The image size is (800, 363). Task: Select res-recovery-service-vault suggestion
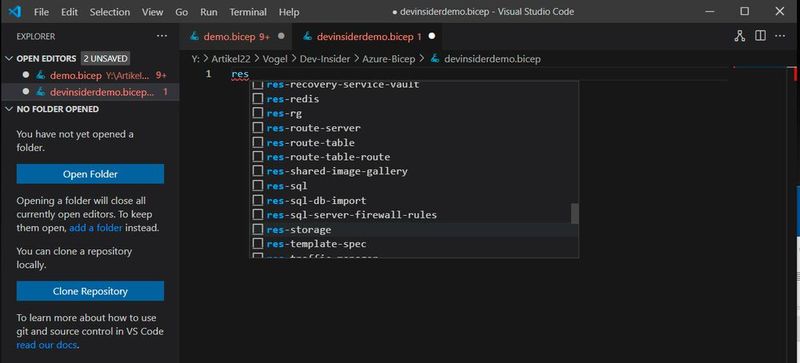click(414, 85)
